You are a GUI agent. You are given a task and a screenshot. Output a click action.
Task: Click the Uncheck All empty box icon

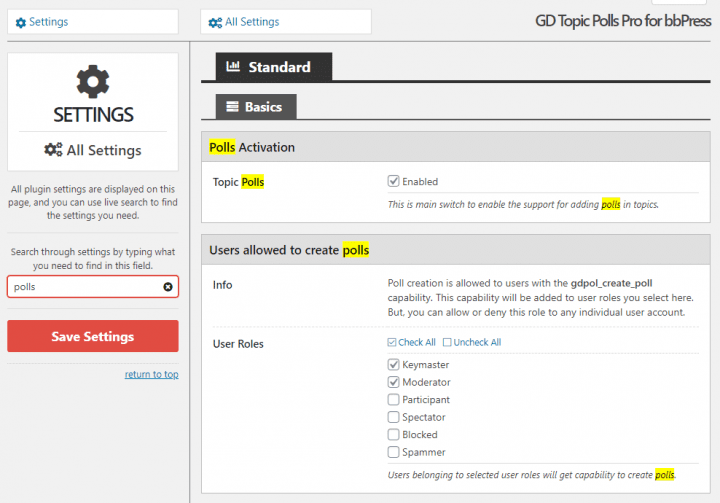447,342
